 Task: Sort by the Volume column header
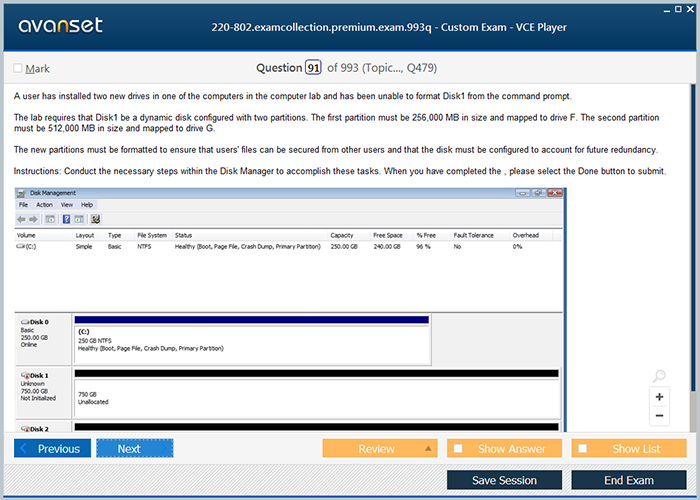pyautogui.click(x=44, y=235)
